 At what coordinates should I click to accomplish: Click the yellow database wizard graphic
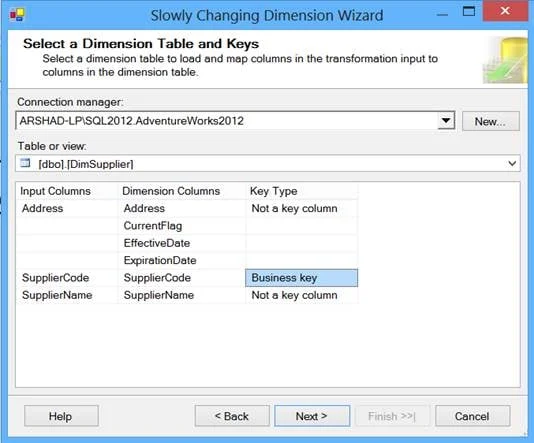505,60
